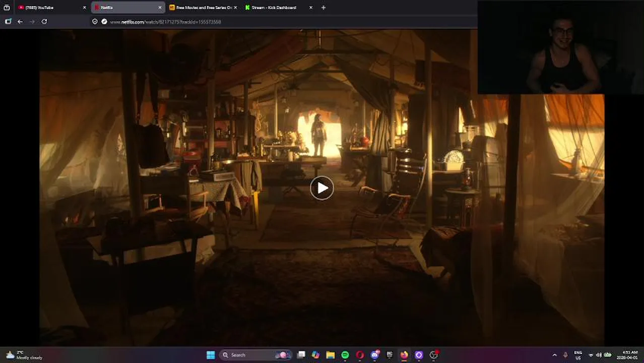Play the paused Netflix video
Image resolution: width=644 pixels, height=363 pixels.
pos(321,188)
